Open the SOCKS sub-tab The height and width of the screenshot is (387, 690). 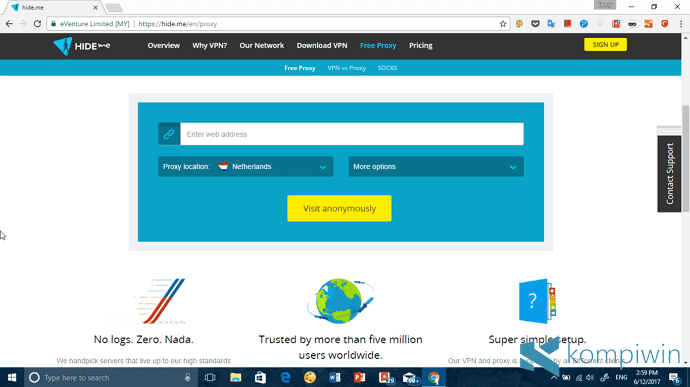(387, 68)
